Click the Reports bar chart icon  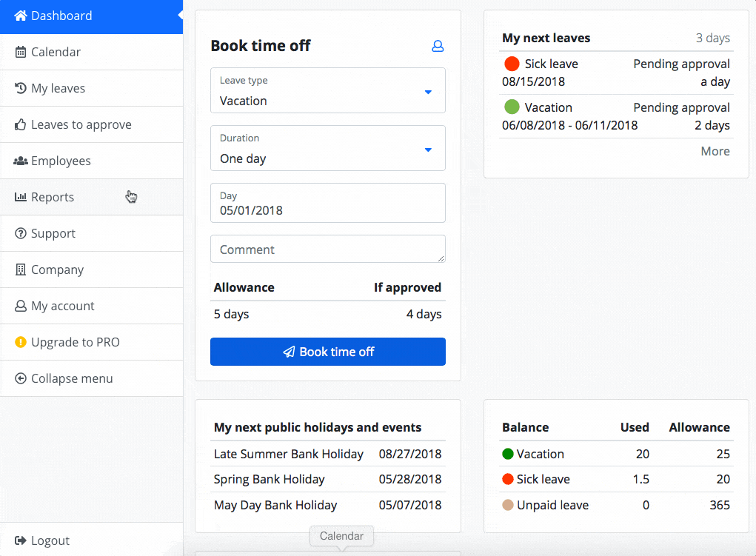pos(21,197)
